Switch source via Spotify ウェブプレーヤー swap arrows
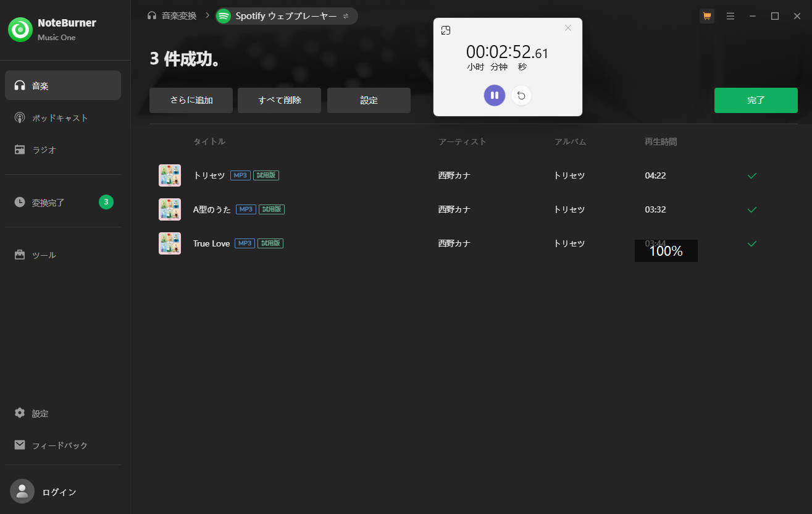The height and width of the screenshot is (514, 812). [x=346, y=16]
